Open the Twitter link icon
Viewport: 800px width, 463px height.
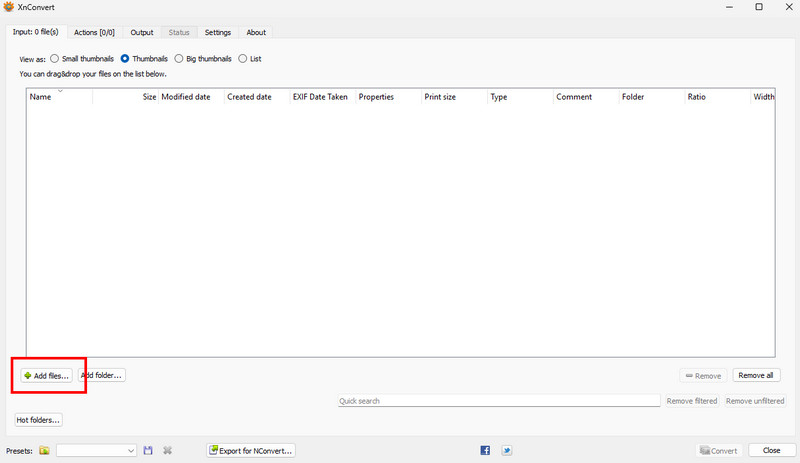pyautogui.click(x=507, y=451)
